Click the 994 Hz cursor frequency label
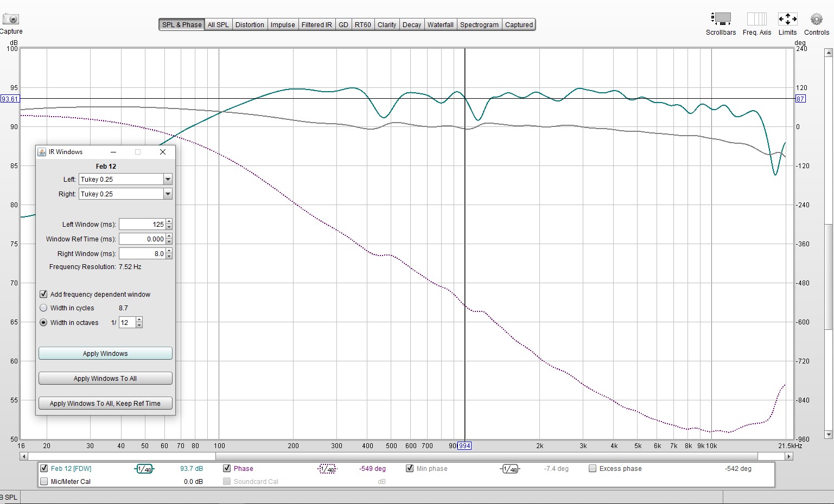The image size is (834, 504). (x=464, y=446)
